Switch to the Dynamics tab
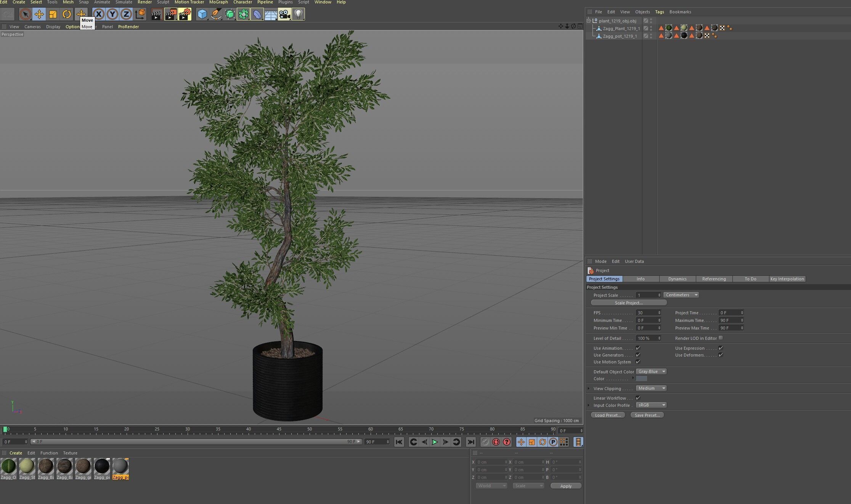 click(678, 279)
